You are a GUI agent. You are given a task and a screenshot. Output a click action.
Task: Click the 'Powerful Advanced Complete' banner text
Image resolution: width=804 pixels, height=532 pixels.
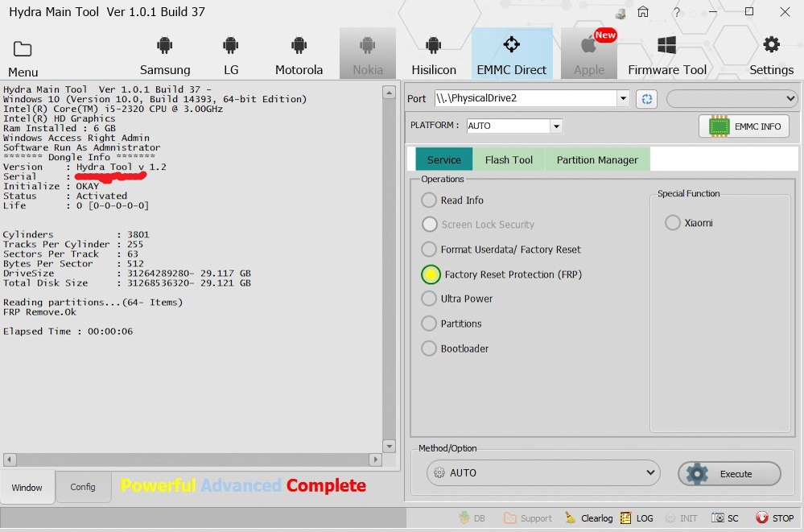pos(243,485)
